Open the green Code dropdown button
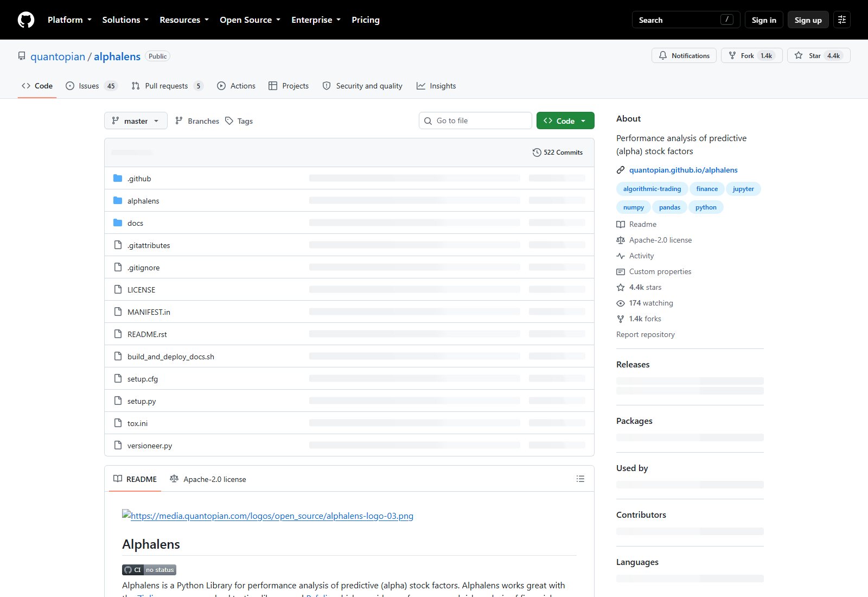Screen dimensions: 868x597 coord(565,120)
